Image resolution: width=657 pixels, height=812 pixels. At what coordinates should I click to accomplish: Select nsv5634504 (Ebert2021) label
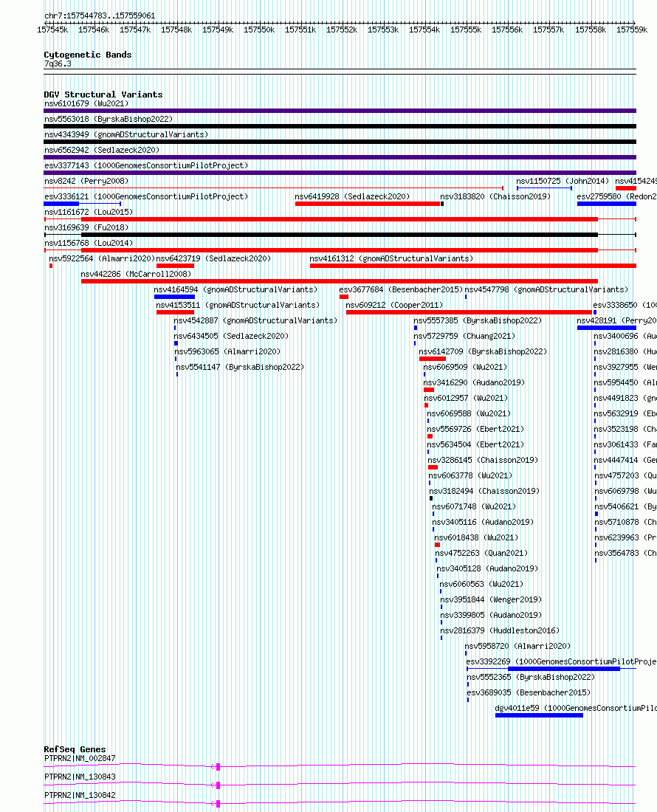(476, 445)
